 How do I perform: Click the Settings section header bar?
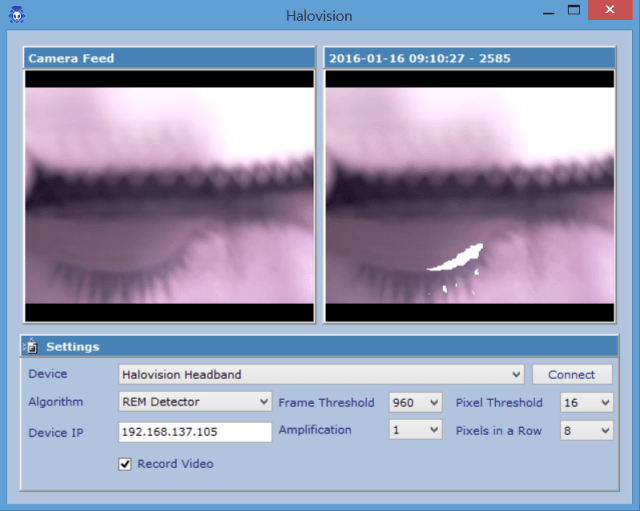point(320,346)
